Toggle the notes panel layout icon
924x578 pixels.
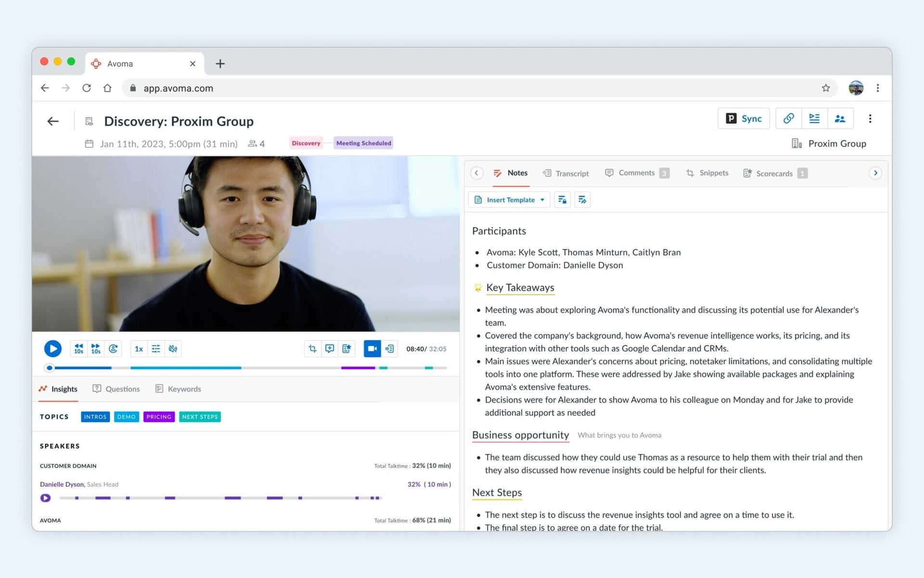tap(814, 118)
